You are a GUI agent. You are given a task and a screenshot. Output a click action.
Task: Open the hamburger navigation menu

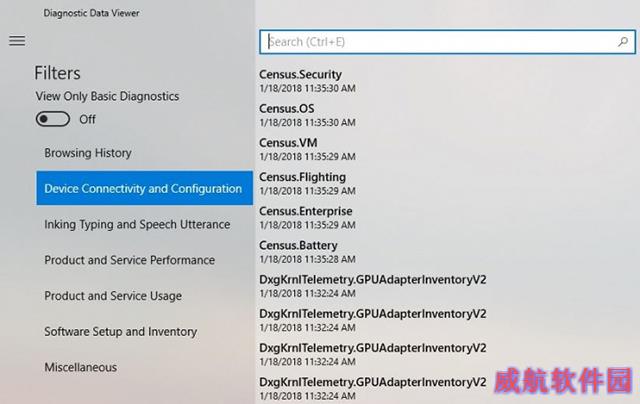click(x=17, y=40)
